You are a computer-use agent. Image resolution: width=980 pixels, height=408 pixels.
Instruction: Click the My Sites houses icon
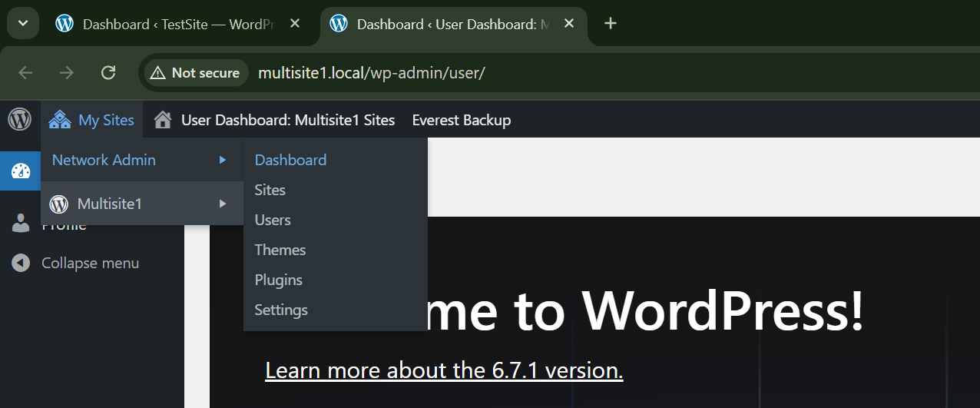[x=60, y=120]
